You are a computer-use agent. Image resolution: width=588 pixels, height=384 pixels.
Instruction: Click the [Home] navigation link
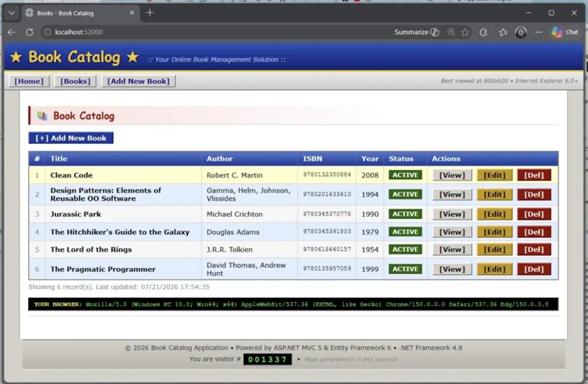click(x=29, y=81)
